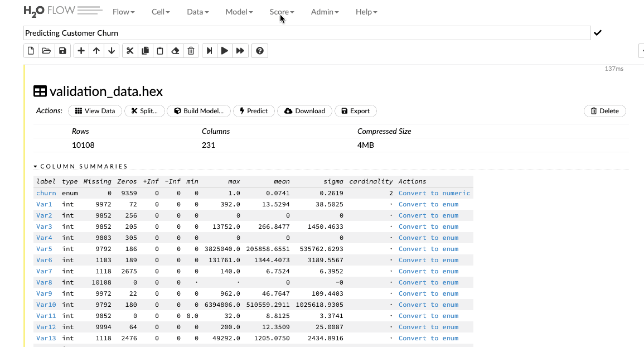Collapse the Column Summaries section
The height and width of the screenshot is (347, 644).
[x=81, y=166]
